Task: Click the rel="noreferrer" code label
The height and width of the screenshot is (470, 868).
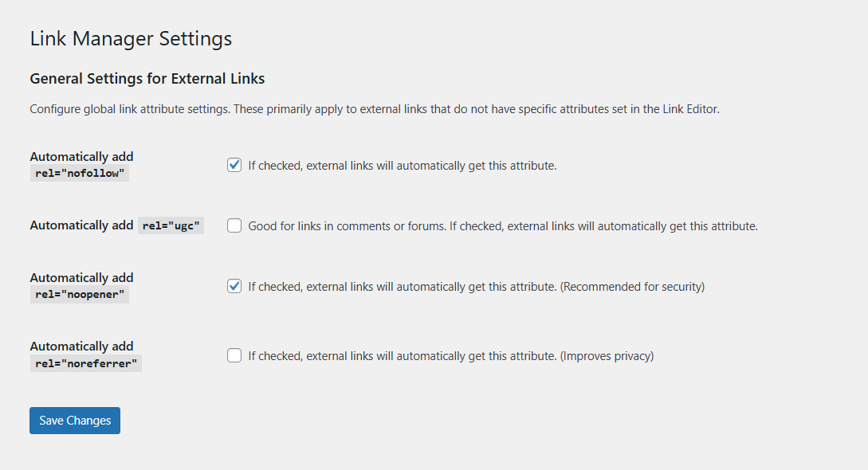Action: (85, 362)
